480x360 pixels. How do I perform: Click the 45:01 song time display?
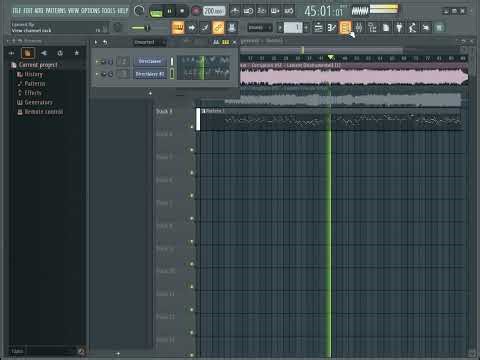[323, 11]
